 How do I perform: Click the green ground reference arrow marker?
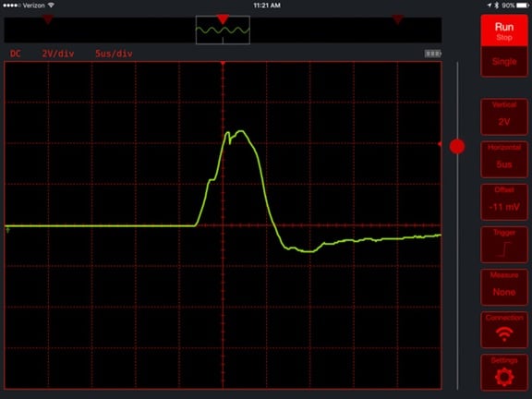[x=7, y=230]
